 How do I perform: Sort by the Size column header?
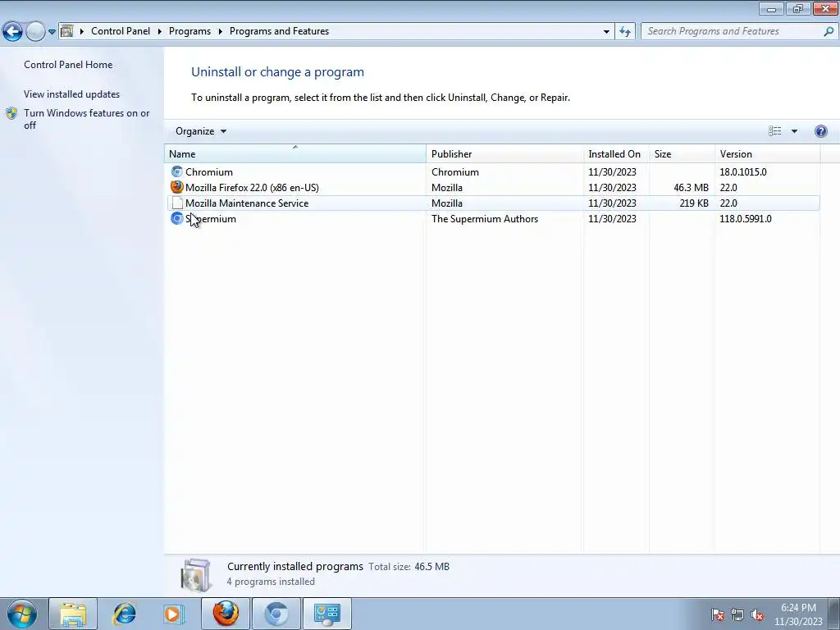[x=682, y=153]
